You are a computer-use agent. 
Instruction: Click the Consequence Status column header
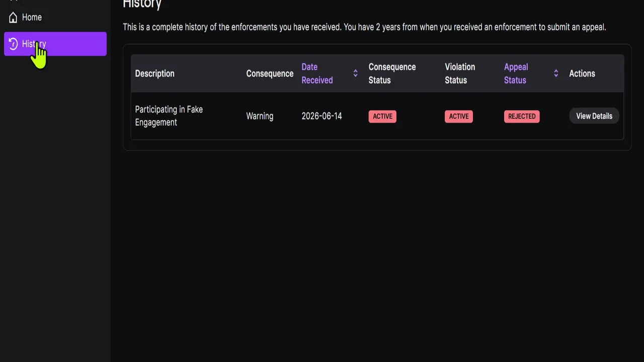[x=392, y=73]
